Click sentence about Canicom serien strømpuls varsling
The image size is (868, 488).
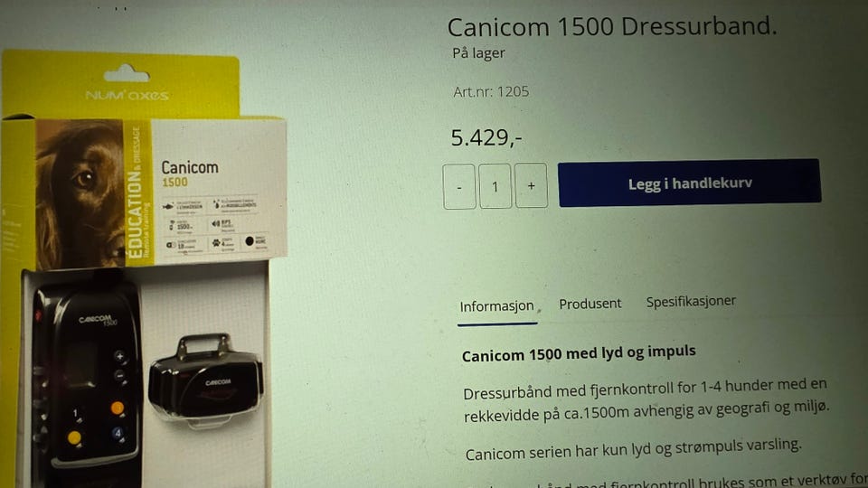tap(633, 449)
